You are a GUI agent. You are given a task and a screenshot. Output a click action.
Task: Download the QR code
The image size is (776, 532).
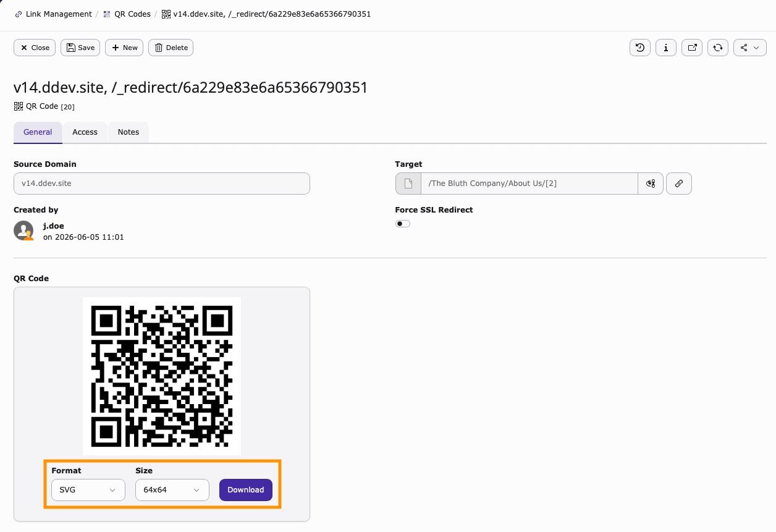pos(246,490)
